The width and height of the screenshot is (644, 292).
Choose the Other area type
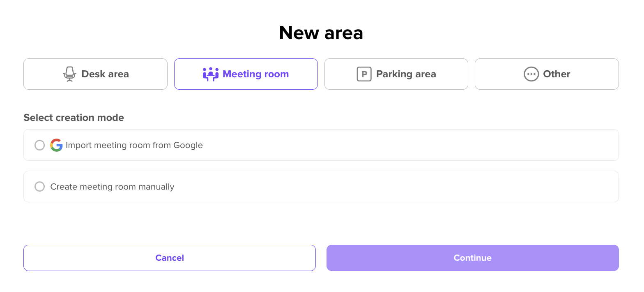pyautogui.click(x=547, y=74)
